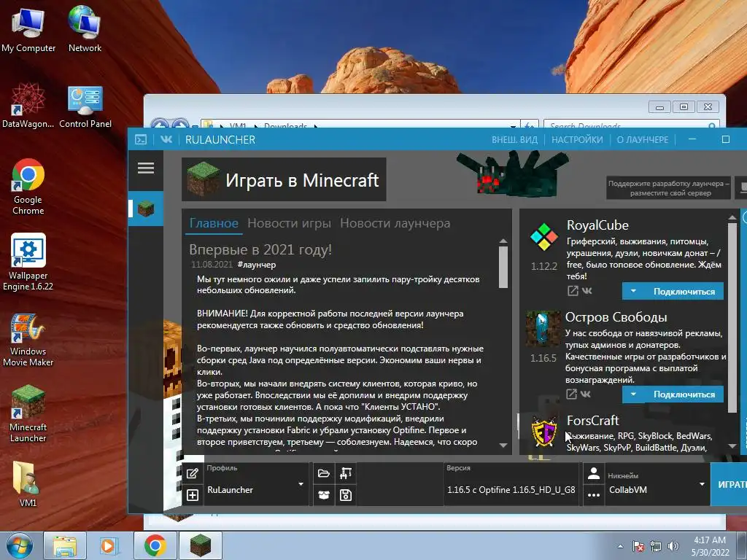Edit the current profile with pencil icon
This screenshot has height=560, width=747.
pos(193,473)
